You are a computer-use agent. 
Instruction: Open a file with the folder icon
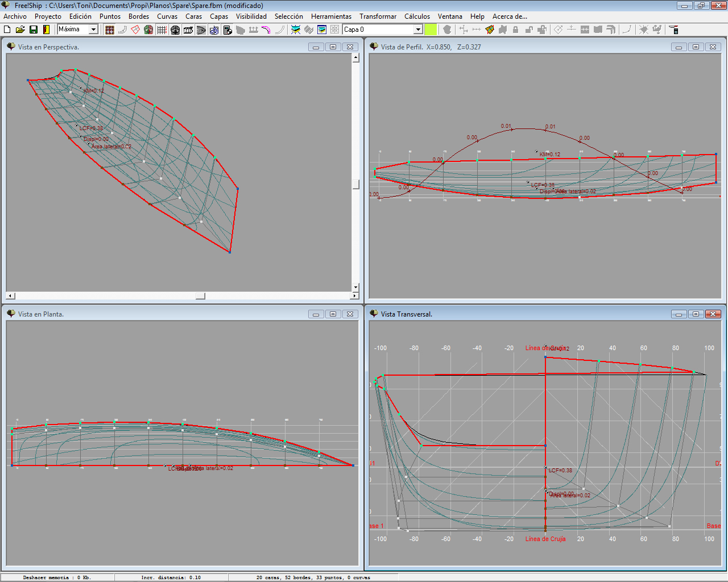pyautogui.click(x=20, y=30)
